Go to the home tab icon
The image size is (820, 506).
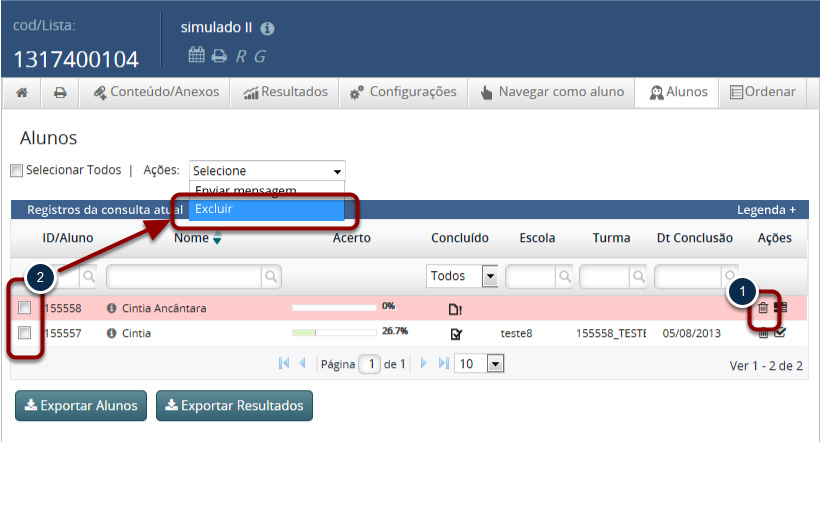[x=22, y=93]
